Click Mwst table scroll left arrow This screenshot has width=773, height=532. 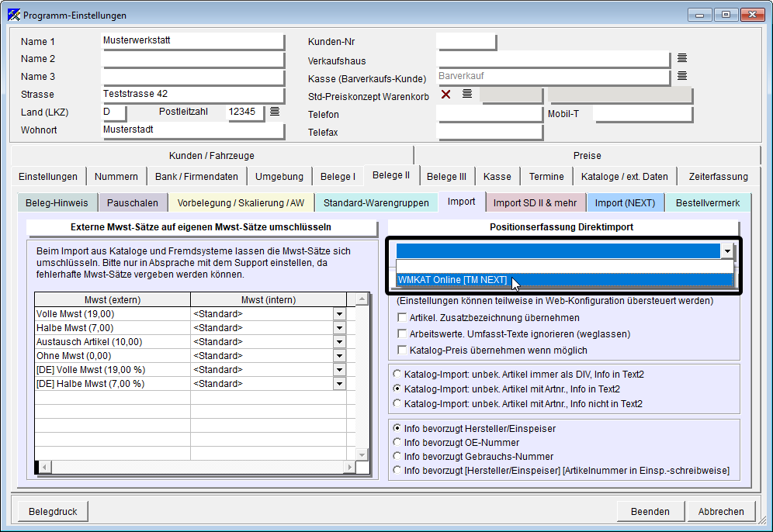(x=44, y=467)
